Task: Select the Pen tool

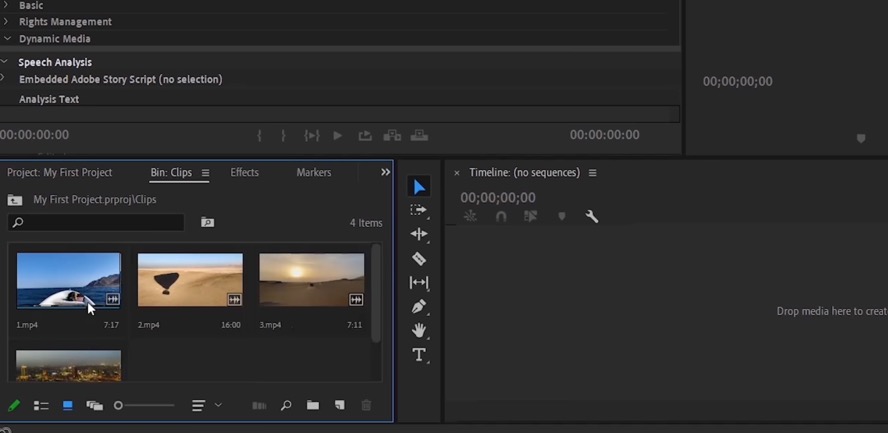Action: coord(419,307)
